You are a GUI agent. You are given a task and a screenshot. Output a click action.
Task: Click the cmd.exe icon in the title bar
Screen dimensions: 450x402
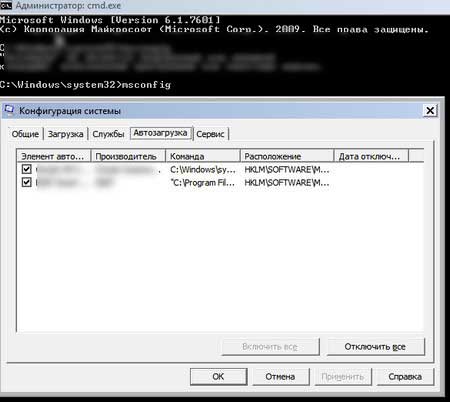tap(6, 6)
